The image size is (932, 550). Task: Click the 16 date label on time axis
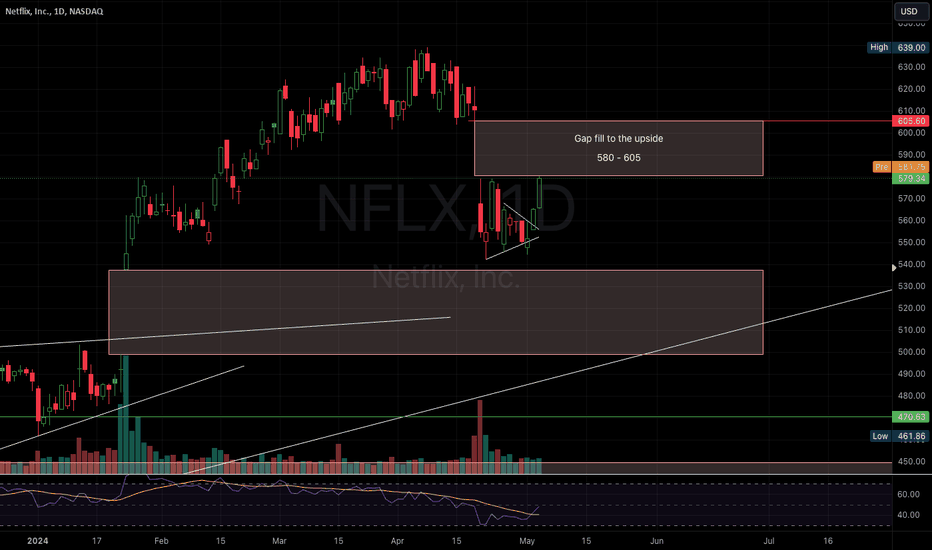pyautogui.click(x=828, y=541)
